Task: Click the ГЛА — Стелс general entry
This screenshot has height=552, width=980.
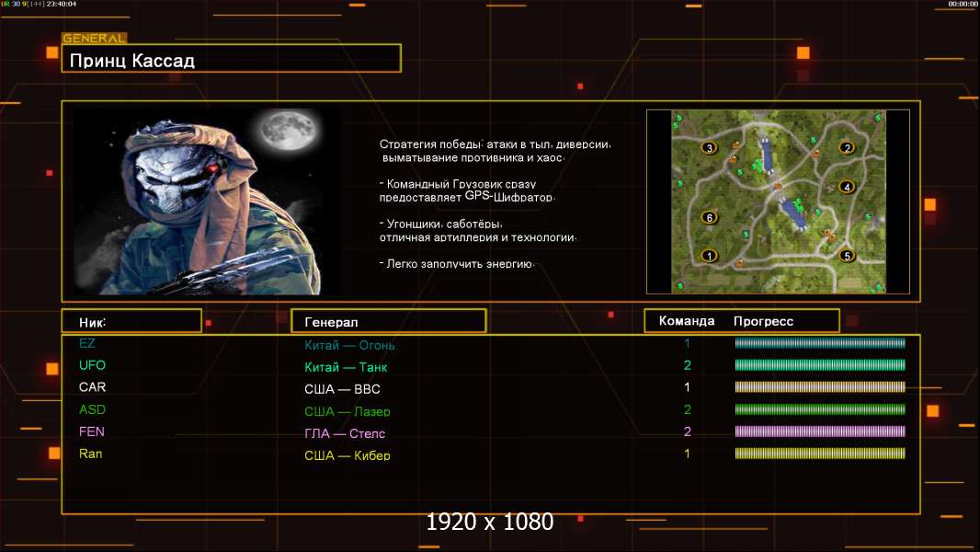Action: (345, 433)
